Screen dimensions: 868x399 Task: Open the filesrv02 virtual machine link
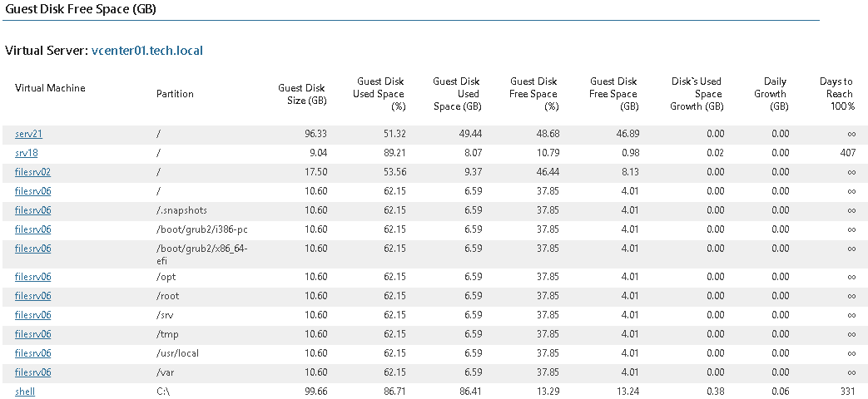pos(32,172)
